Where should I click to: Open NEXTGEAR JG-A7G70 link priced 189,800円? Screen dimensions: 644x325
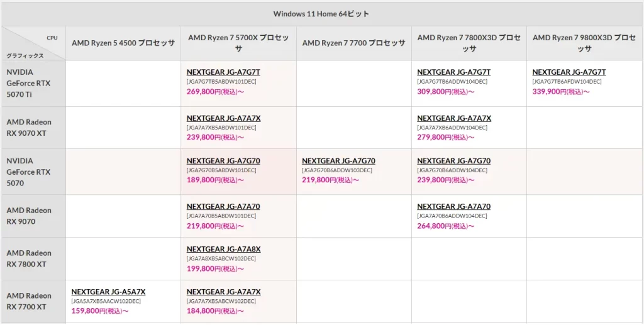pyautogui.click(x=223, y=161)
